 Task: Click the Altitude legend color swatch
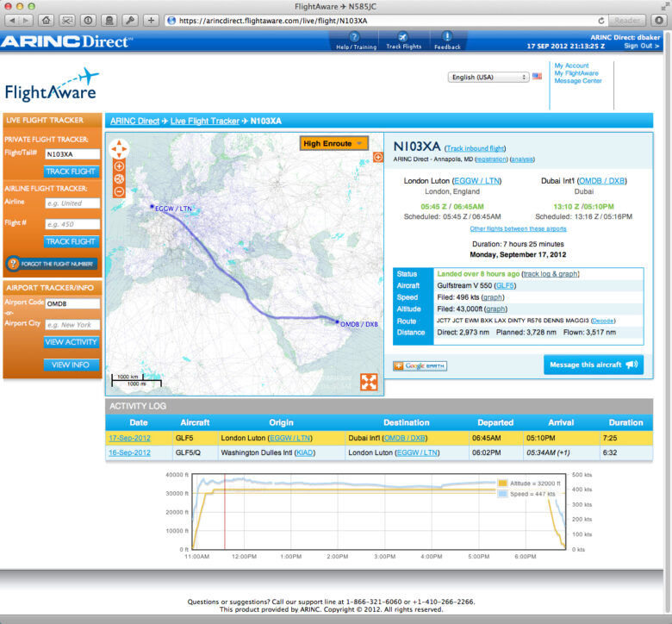click(502, 484)
